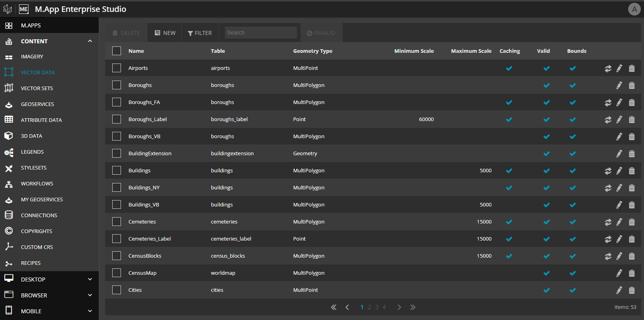Refresh cache for CensusBlocks row
This screenshot has height=320, width=644.
point(608,256)
